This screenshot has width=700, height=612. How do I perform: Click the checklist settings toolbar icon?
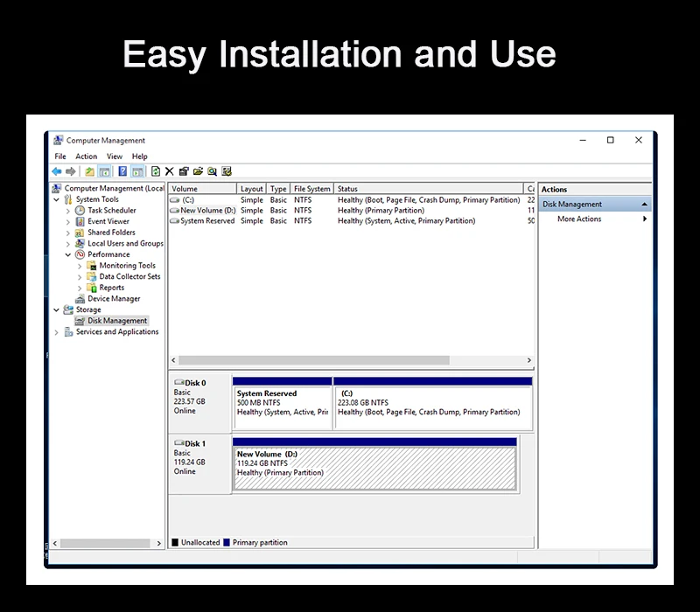(x=227, y=171)
